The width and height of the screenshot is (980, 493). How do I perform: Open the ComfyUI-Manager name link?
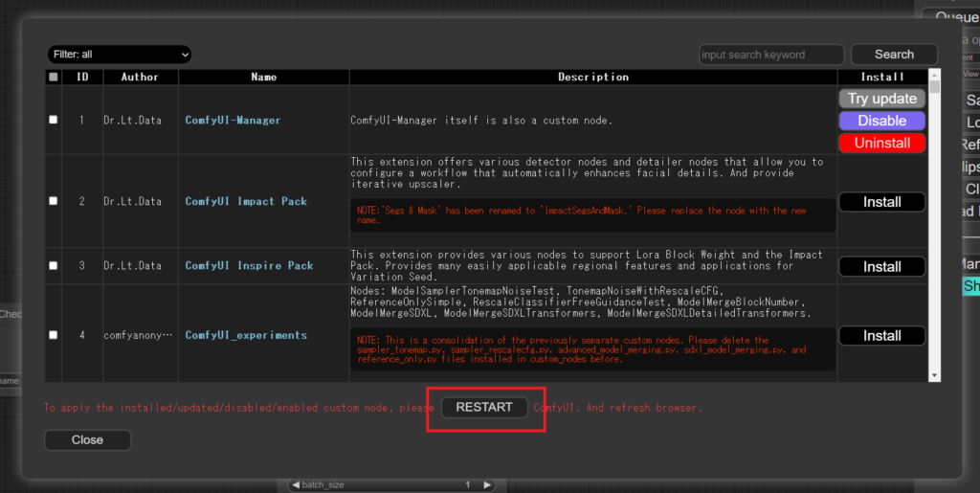coord(233,121)
